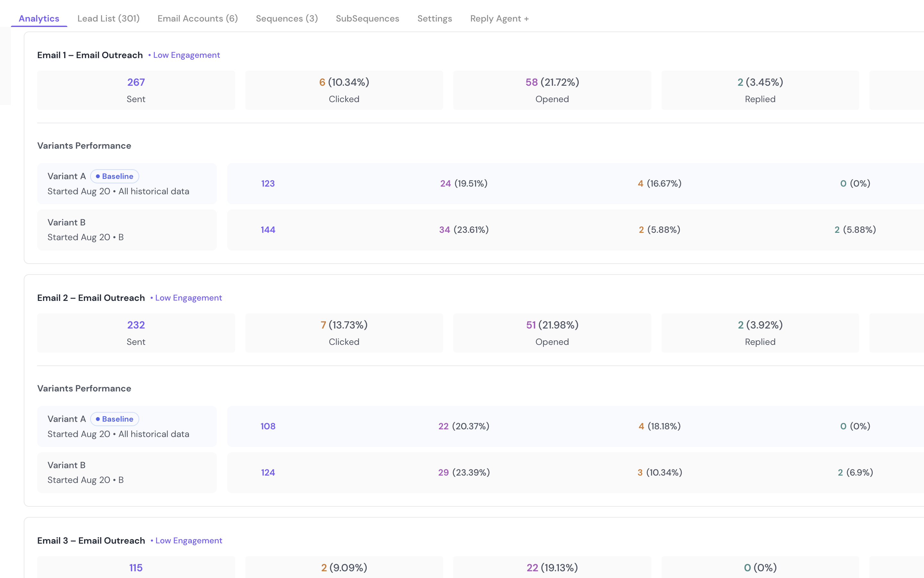
Task: Open the Reply Agent + tab
Action: [500, 18]
